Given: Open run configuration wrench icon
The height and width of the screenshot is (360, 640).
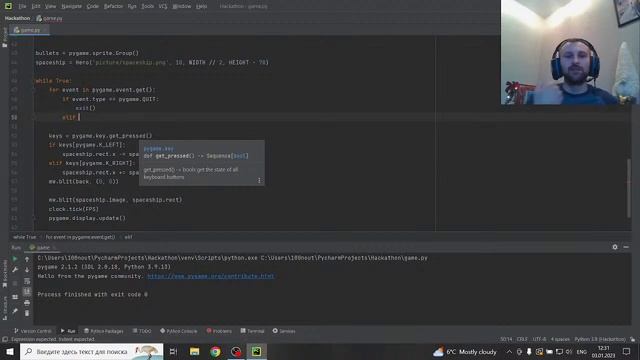Looking at the screenshot, I should coord(15,270).
